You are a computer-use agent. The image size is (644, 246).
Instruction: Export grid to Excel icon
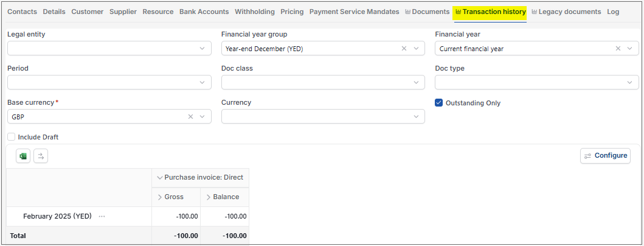tap(23, 156)
